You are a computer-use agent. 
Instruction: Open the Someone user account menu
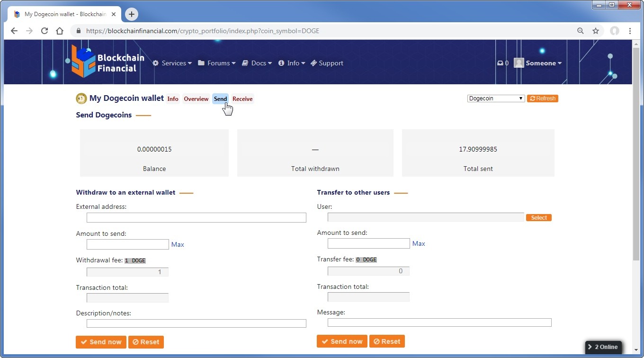pyautogui.click(x=538, y=63)
